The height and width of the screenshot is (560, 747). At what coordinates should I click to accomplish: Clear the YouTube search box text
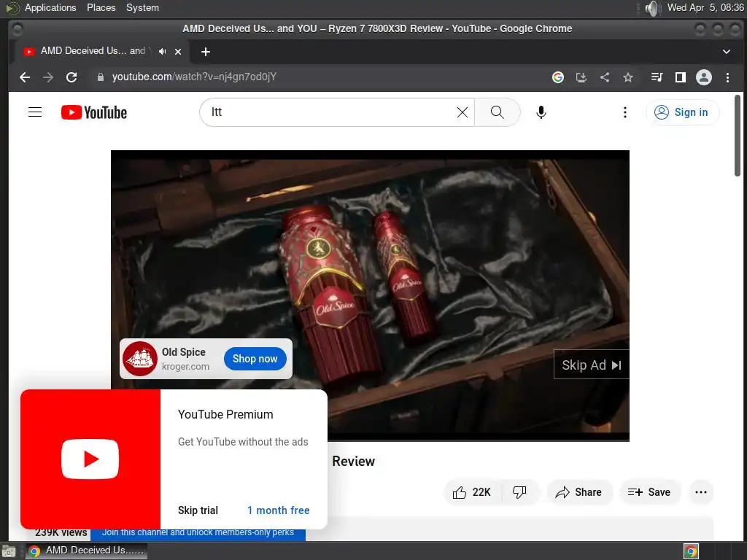click(462, 112)
